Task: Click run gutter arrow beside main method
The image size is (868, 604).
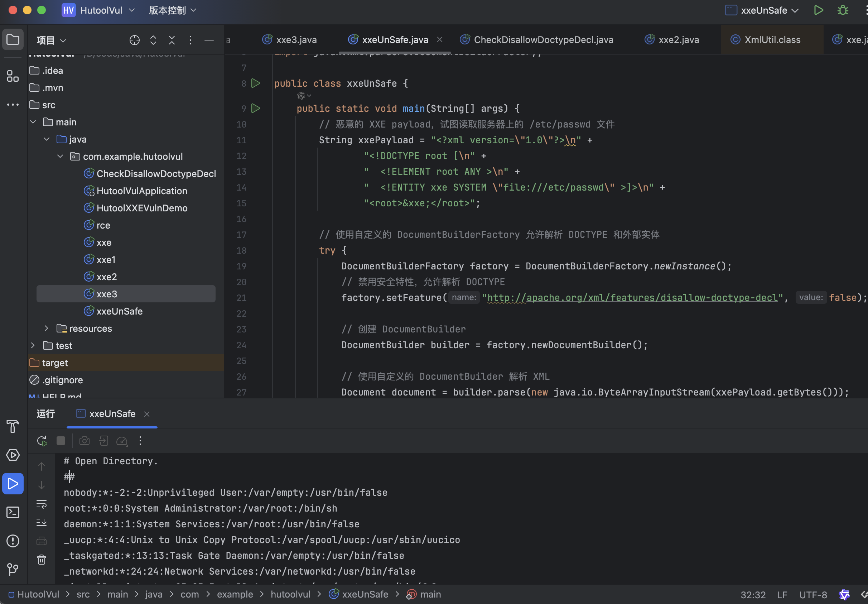Action: coord(256,109)
